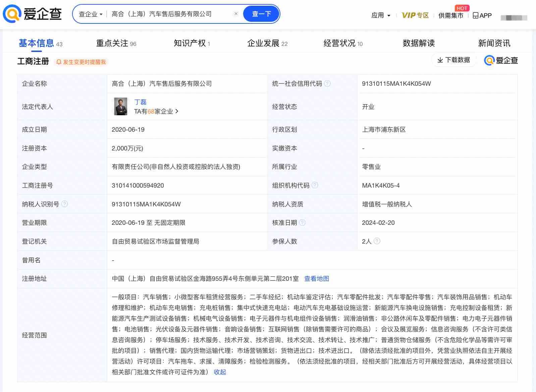Click the 上海市浦东新区 district value
The width and height of the screenshot is (536, 392).
(384, 130)
